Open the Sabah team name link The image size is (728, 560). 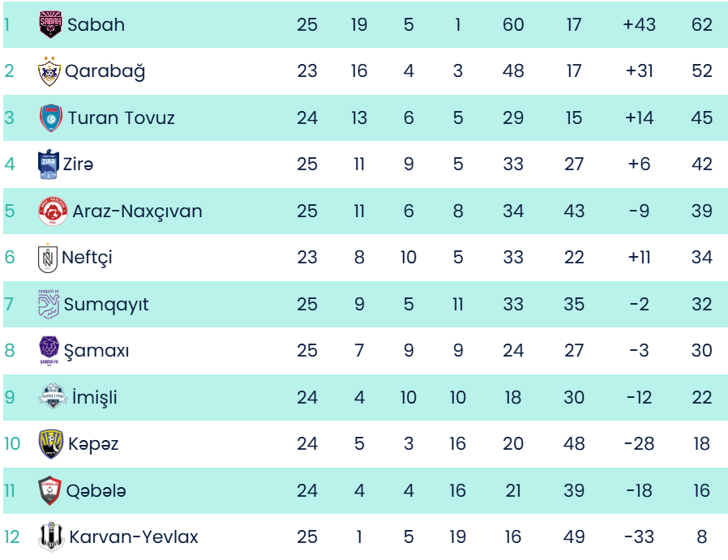[96, 24]
